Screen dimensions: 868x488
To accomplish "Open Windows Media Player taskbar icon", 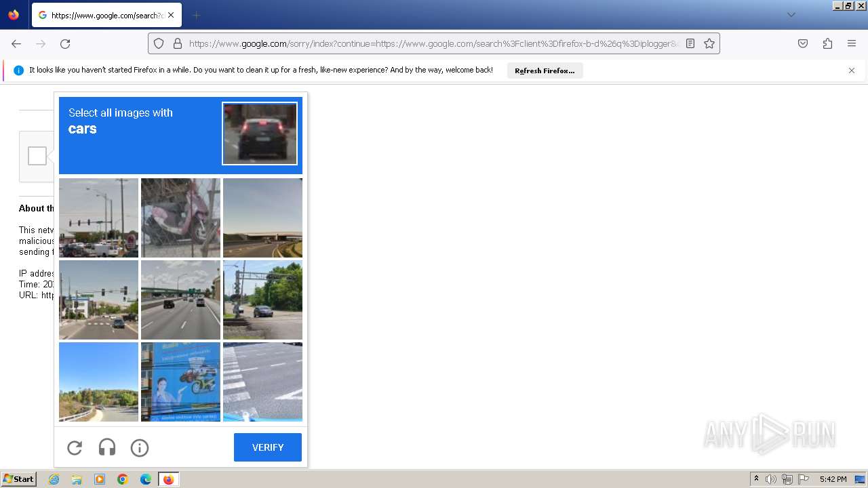I will pos(100,479).
